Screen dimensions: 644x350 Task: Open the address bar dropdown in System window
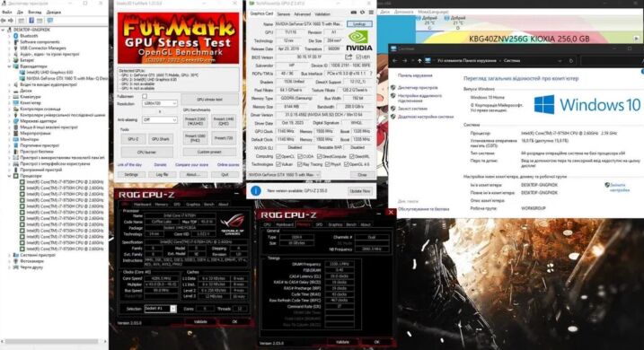coord(560,61)
